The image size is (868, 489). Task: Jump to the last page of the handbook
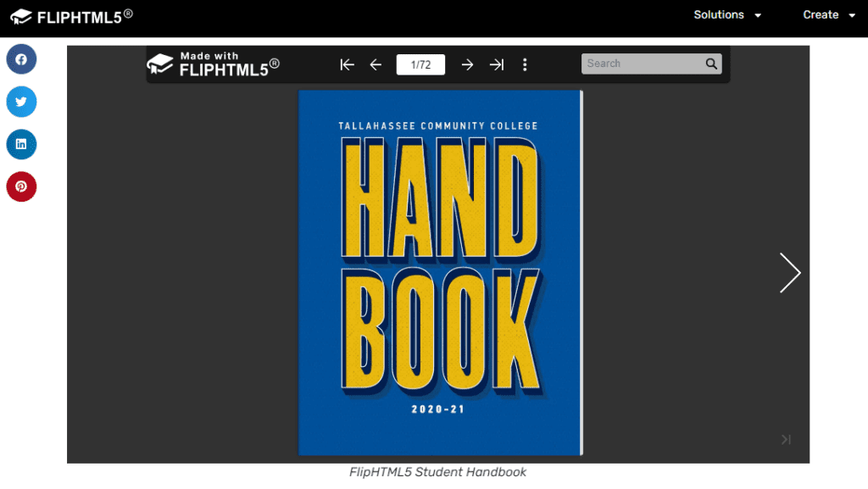497,64
